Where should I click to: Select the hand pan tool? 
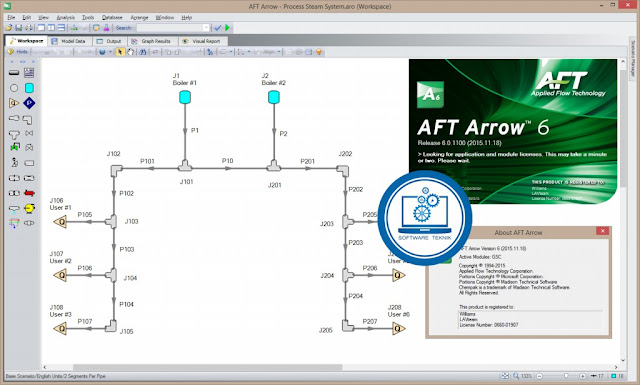point(130,52)
